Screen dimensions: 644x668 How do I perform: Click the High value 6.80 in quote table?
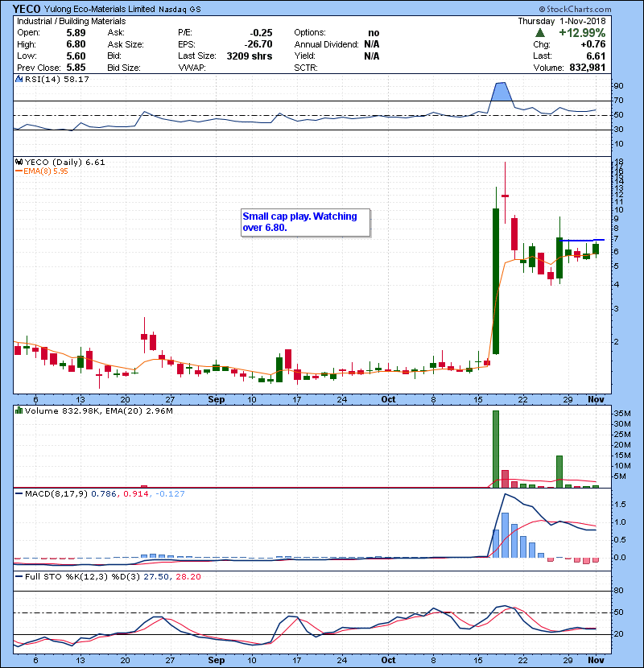(x=76, y=44)
